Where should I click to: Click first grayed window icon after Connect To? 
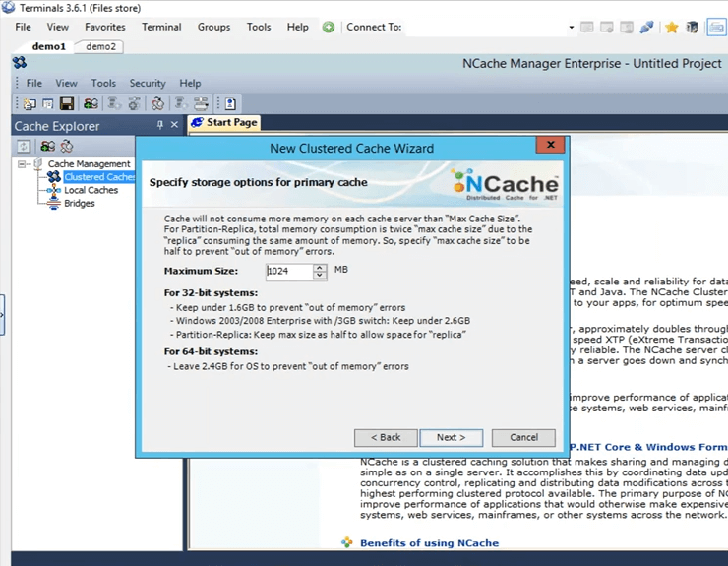pyautogui.click(x=587, y=28)
